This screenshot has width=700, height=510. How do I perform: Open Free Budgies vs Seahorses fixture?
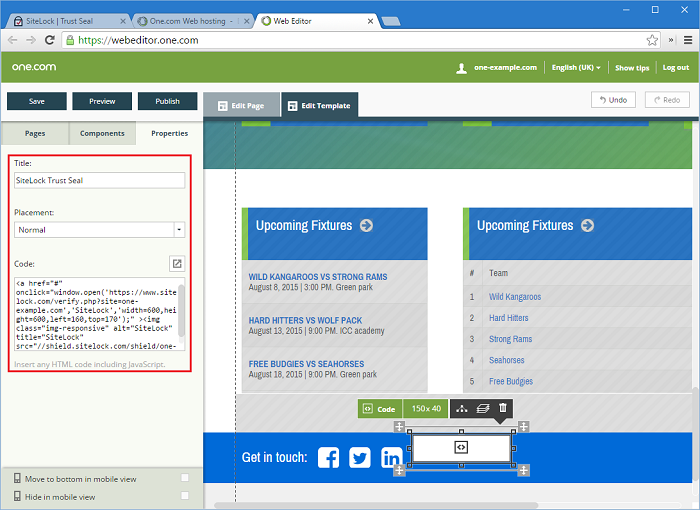[x=306, y=364]
